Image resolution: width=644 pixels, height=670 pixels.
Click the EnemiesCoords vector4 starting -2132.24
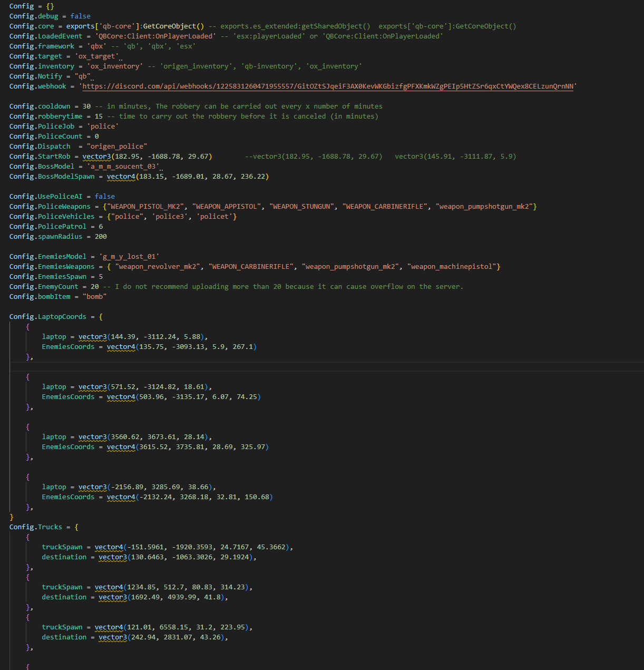coord(190,497)
